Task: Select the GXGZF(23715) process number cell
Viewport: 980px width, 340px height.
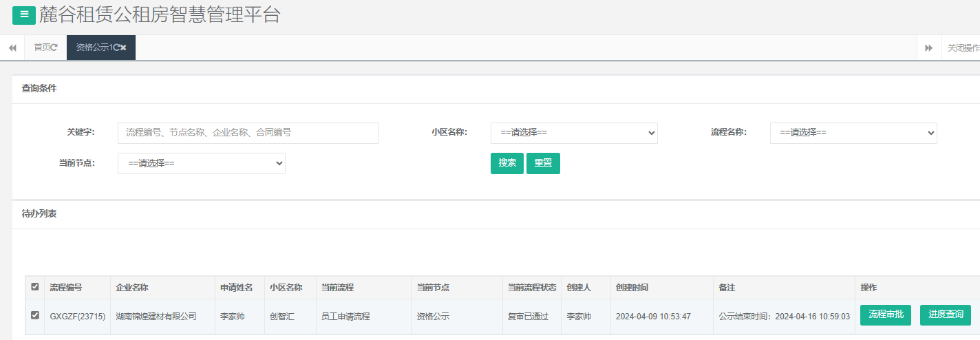Action: click(78, 317)
